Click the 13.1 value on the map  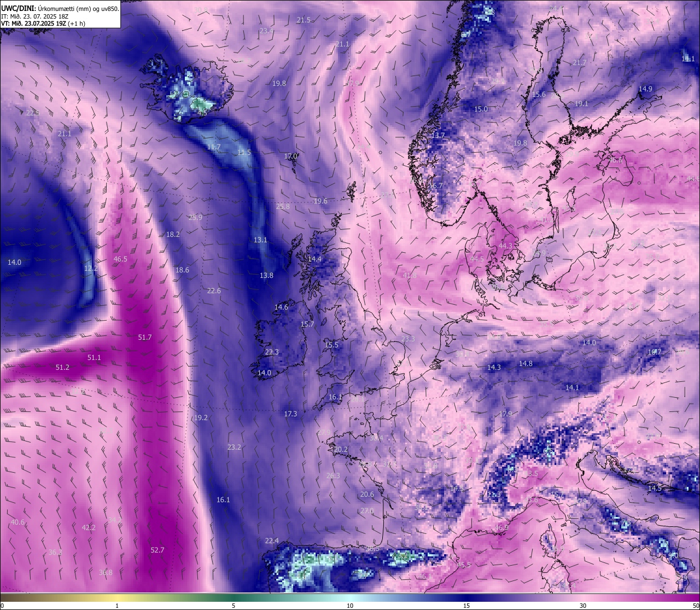click(x=260, y=240)
